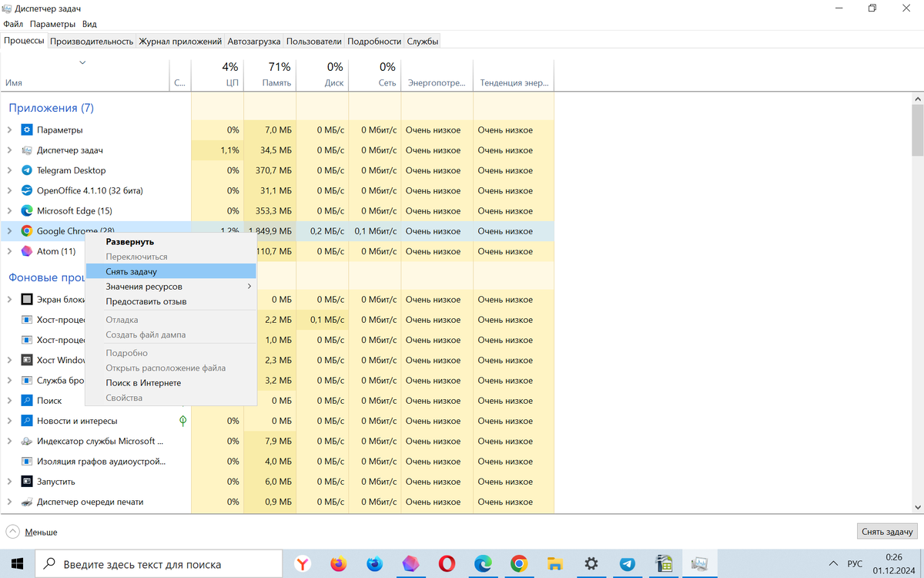
Task: Open the Значения ресурсов submenu
Action: tap(170, 287)
